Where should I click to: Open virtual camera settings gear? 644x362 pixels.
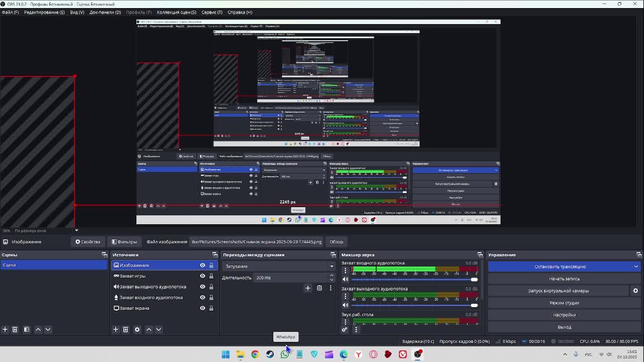635,291
